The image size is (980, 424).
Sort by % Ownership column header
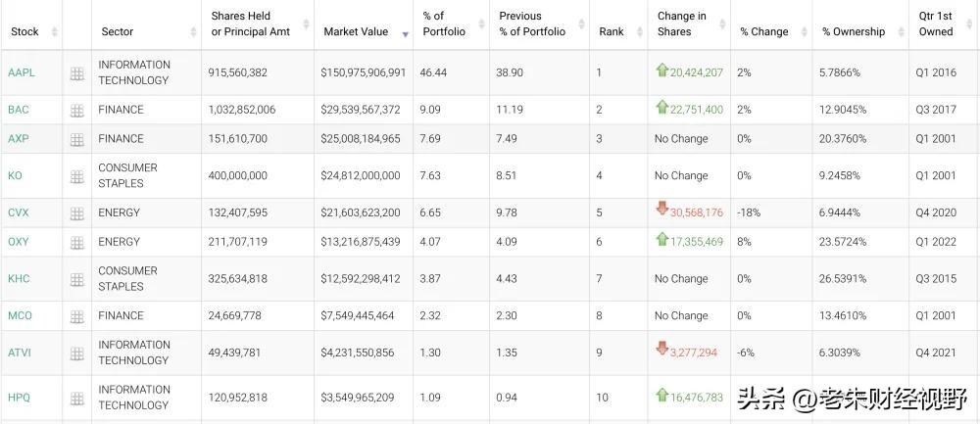(x=853, y=31)
